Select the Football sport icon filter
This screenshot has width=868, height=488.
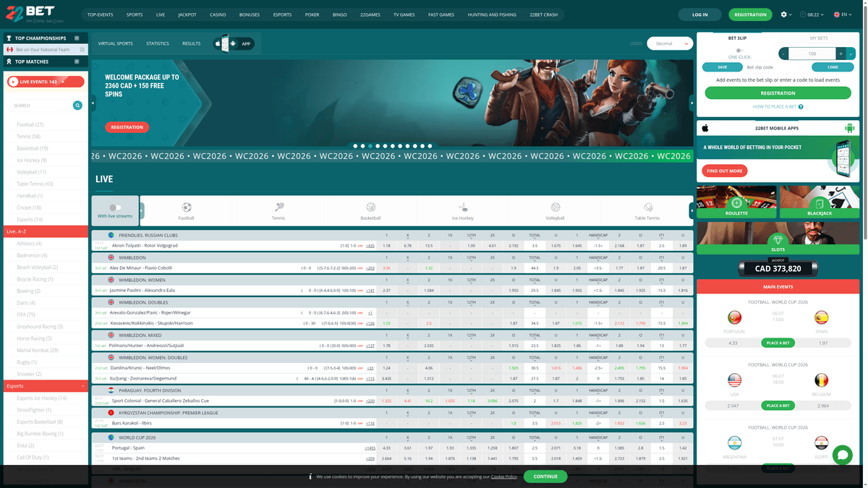pos(187,207)
